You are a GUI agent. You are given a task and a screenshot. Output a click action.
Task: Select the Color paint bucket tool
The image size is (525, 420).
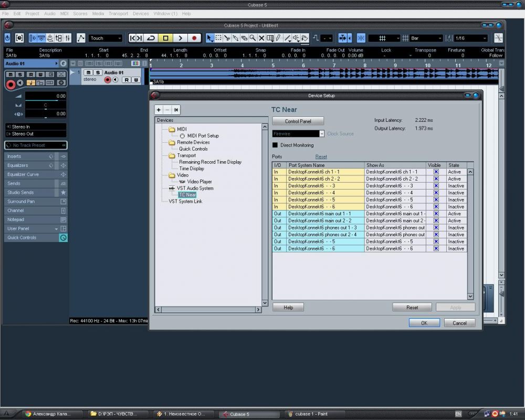click(304, 38)
